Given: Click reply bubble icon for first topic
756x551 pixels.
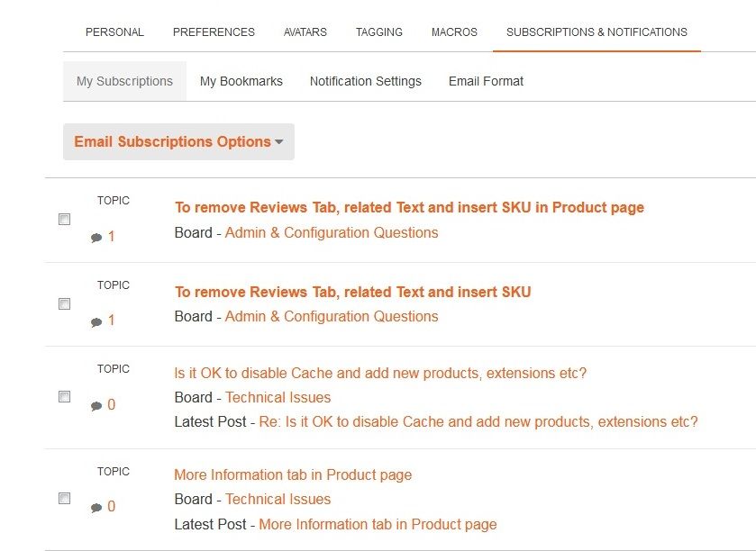Looking at the screenshot, I should 96,238.
